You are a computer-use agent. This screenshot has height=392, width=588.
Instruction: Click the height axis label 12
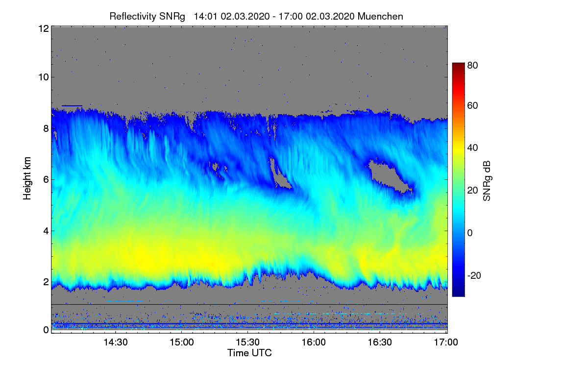(x=43, y=28)
